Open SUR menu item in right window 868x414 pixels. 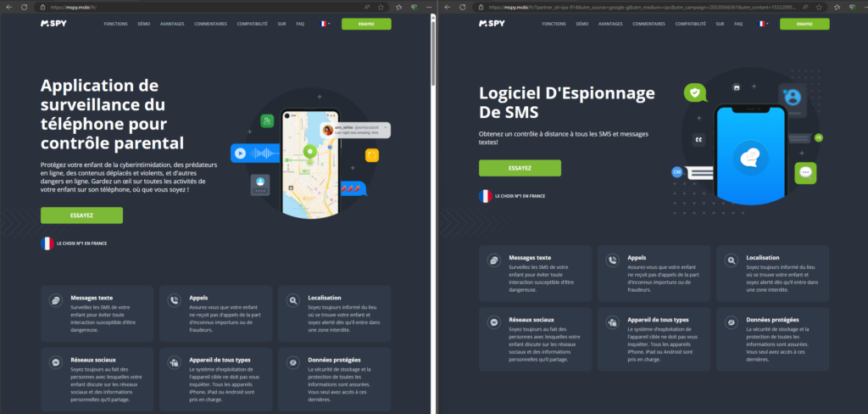click(721, 24)
